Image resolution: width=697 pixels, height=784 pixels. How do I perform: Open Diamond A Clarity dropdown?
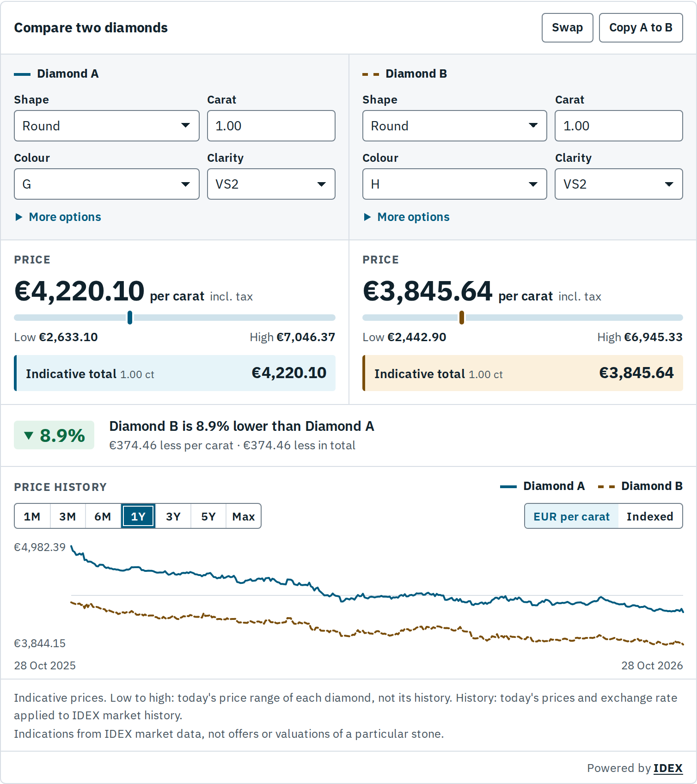[271, 184]
